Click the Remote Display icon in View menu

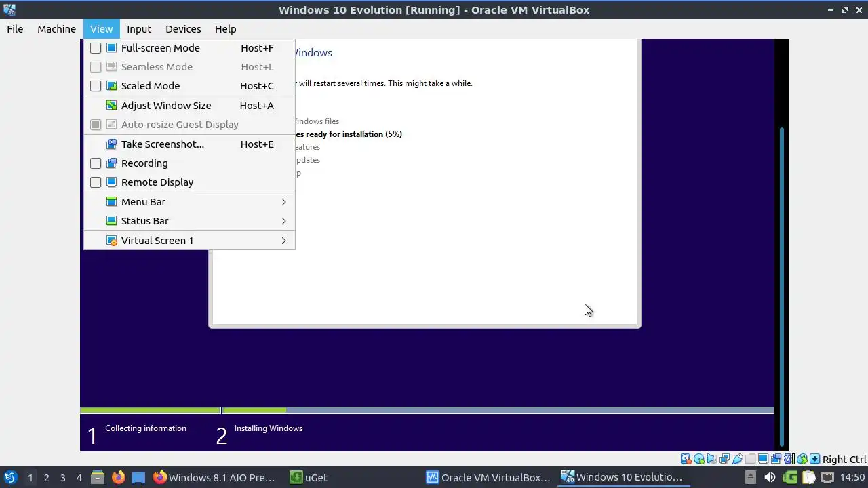(x=112, y=182)
